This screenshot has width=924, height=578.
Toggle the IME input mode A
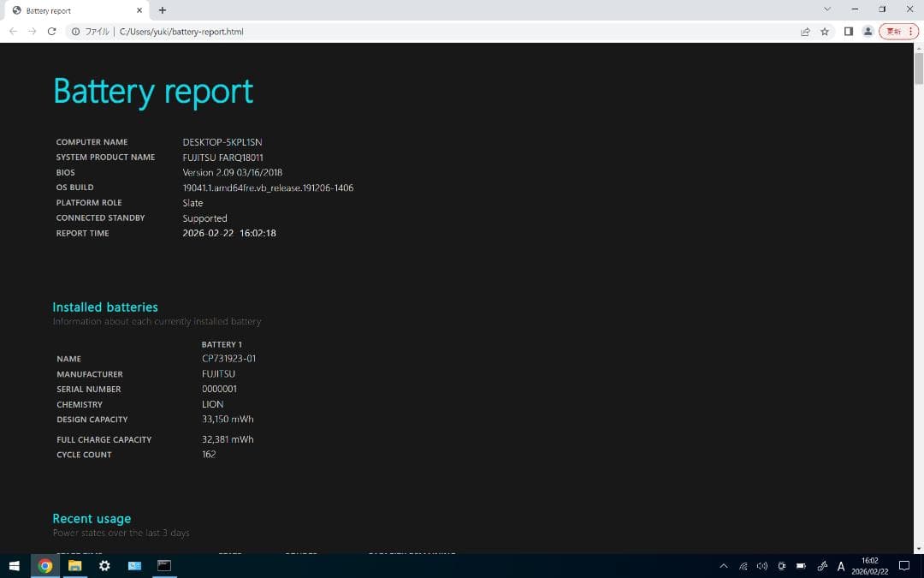coord(841,567)
